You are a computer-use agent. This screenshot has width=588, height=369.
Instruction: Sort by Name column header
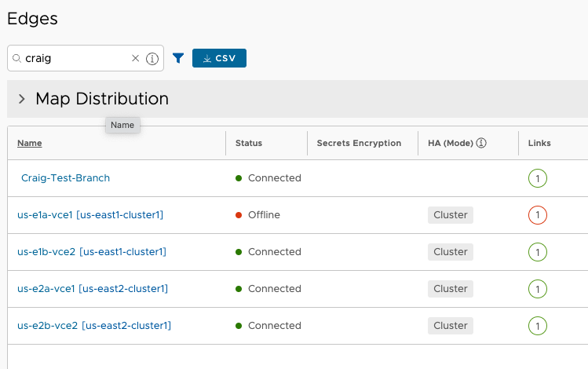[x=30, y=143]
